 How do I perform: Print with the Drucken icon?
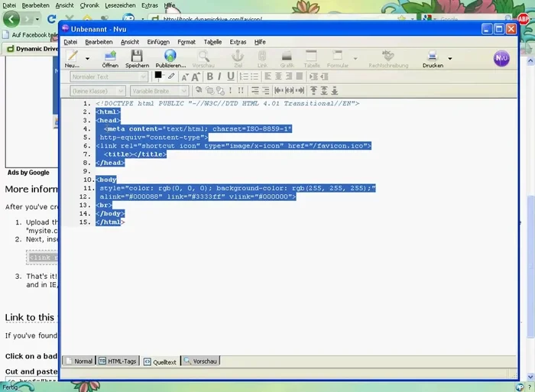[x=433, y=59]
